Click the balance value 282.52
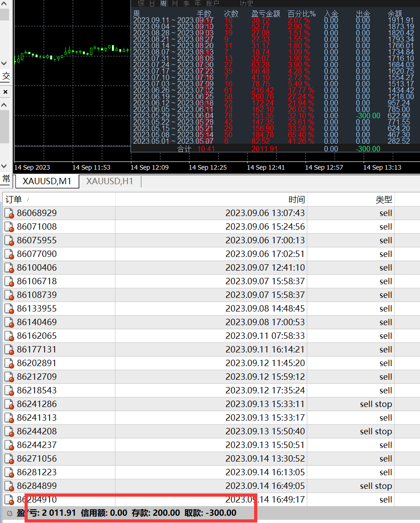Screen dimensions: 420x523 pos(399,141)
